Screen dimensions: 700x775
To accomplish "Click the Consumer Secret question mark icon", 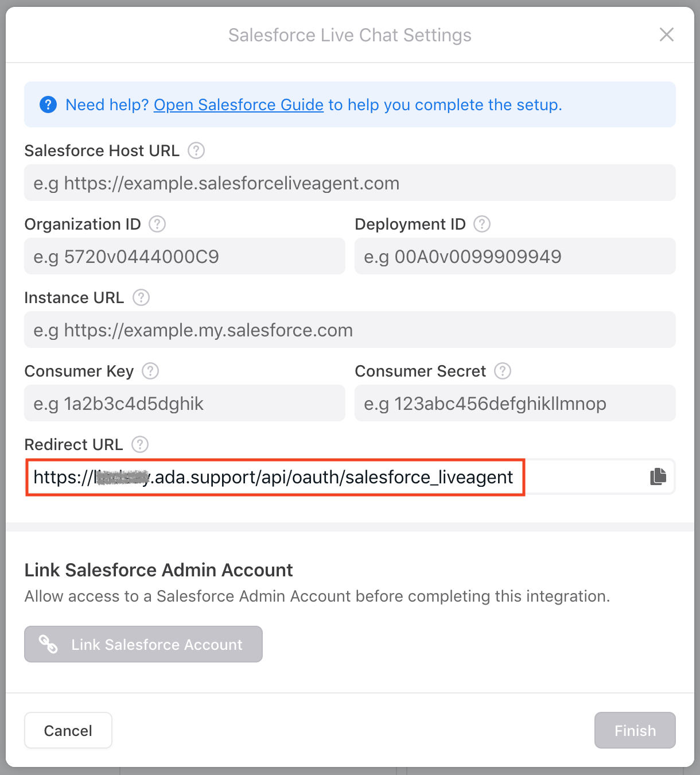I will coord(502,371).
